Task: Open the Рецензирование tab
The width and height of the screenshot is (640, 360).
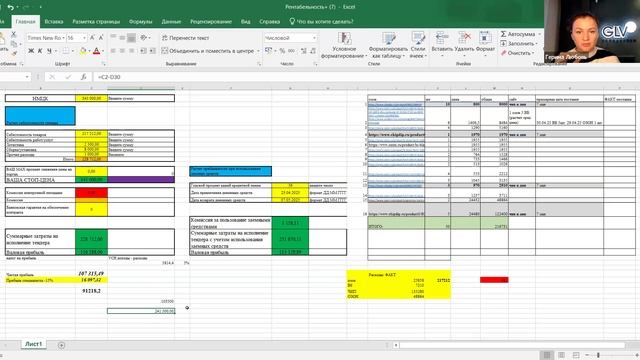Action: tap(211, 22)
